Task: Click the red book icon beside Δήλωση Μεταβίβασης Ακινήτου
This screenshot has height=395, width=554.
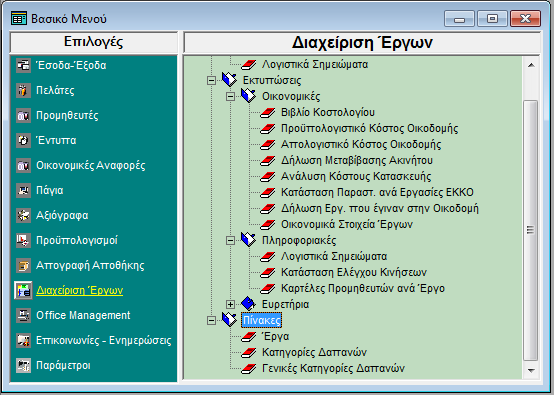Action: 267,161
